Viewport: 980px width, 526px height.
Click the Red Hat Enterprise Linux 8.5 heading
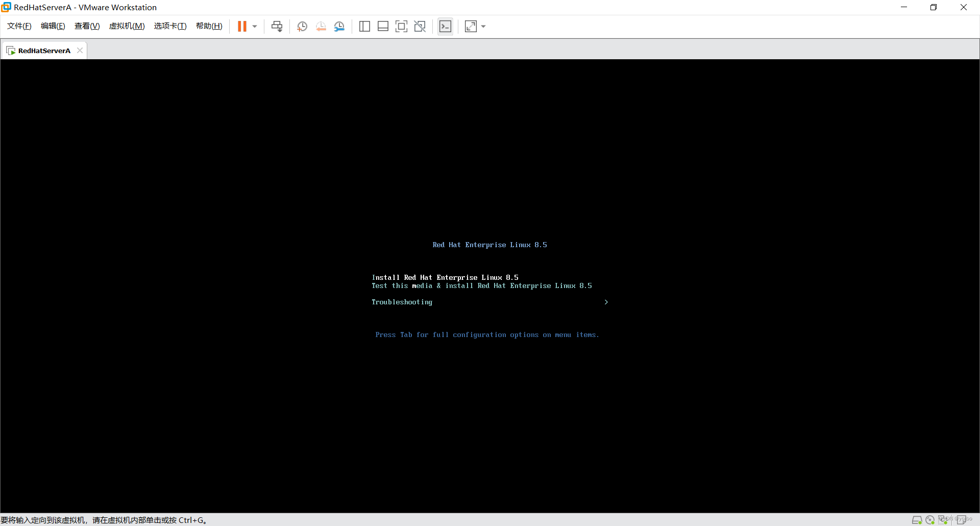(x=489, y=245)
